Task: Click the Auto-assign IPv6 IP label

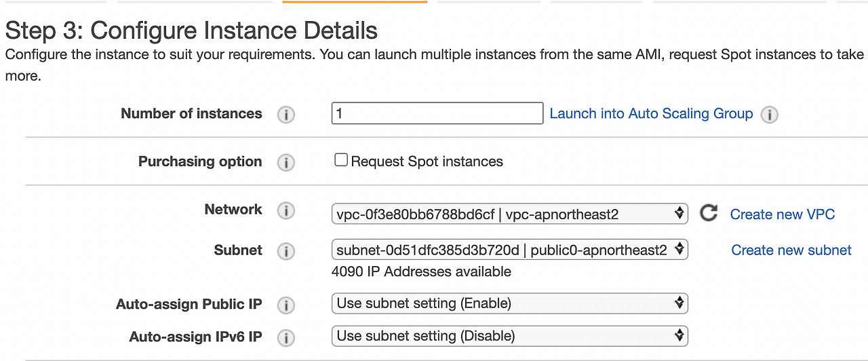Action: click(196, 337)
